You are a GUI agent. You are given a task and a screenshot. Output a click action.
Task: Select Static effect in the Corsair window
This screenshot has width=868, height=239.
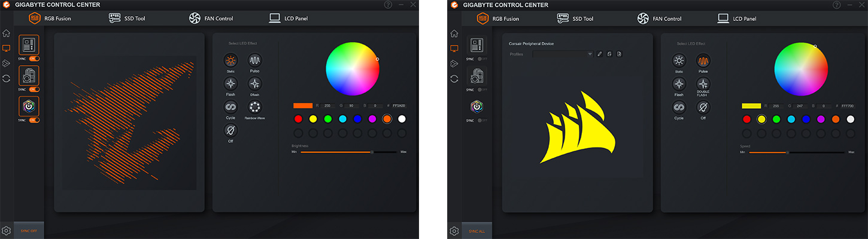click(x=679, y=60)
